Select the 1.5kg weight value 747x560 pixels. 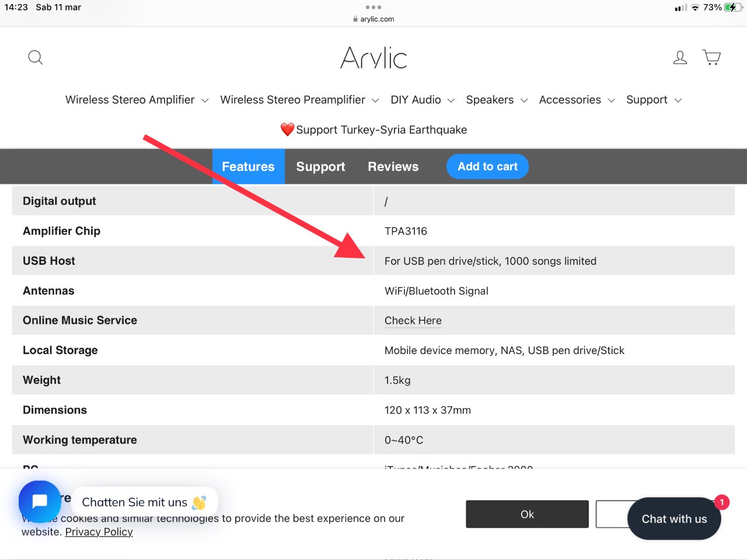pos(397,380)
